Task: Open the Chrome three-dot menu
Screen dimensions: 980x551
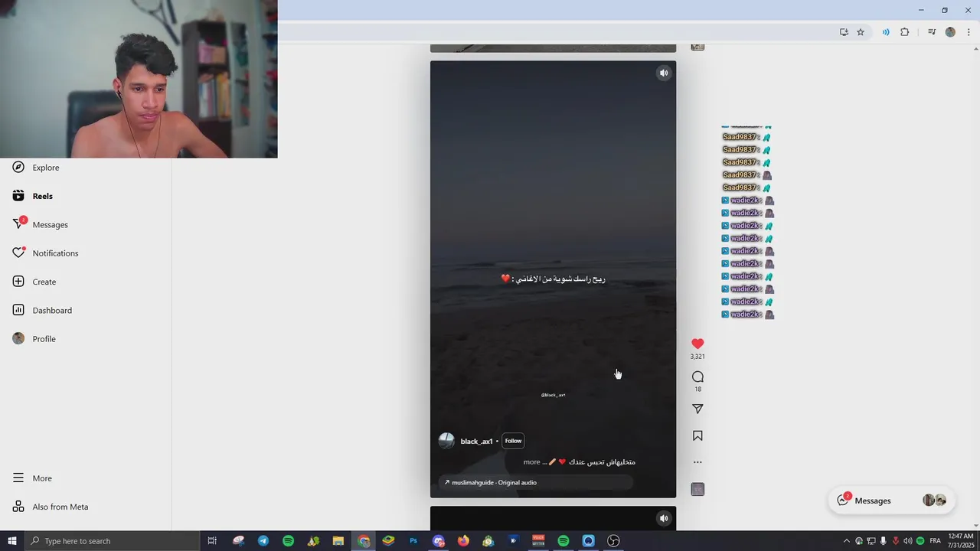Action: pyautogui.click(x=969, y=32)
